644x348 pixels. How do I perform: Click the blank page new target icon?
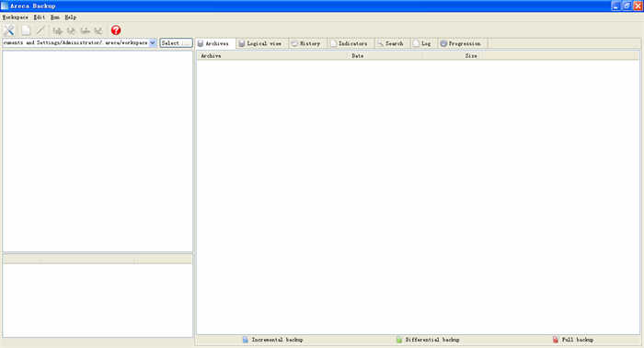pos(26,30)
